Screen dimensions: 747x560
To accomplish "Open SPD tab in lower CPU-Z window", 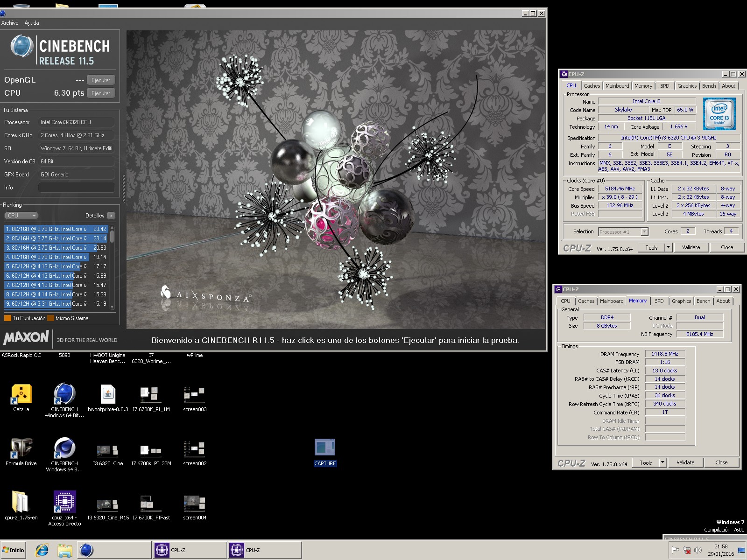I will click(x=659, y=301).
